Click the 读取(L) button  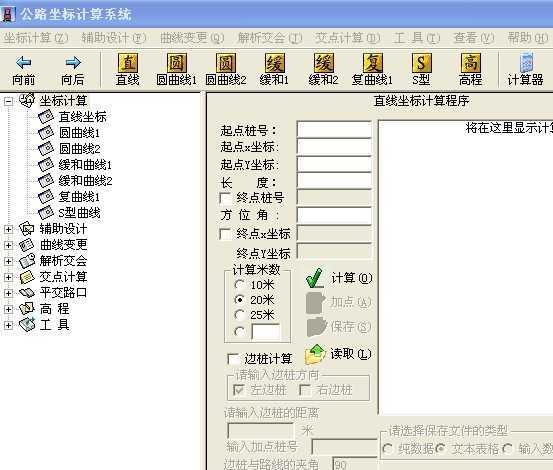coord(339,354)
